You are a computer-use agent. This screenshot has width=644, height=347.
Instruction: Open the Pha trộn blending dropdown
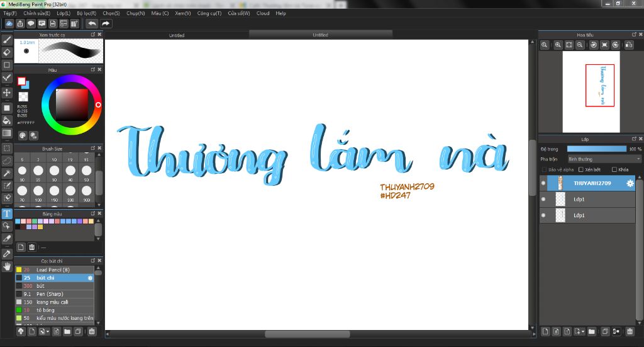click(x=604, y=159)
